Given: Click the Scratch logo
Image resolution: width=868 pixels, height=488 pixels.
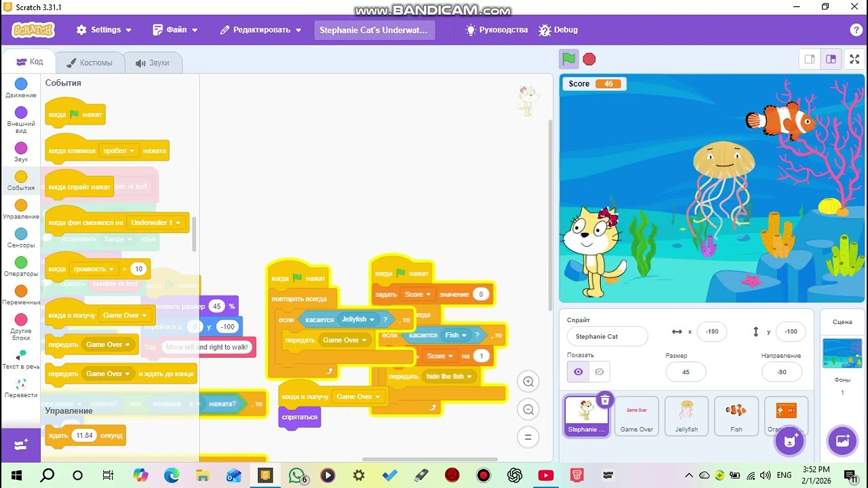Looking at the screenshot, I should point(33,30).
